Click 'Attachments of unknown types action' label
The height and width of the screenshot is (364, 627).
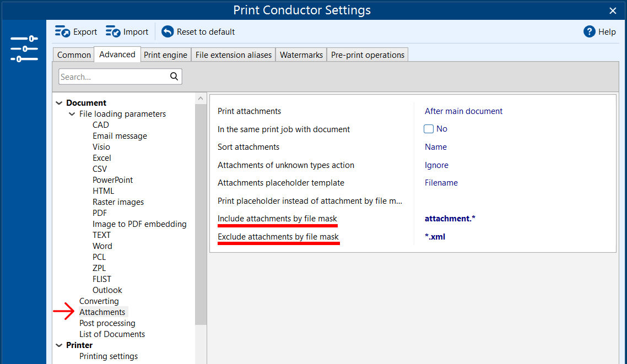(286, 165)
